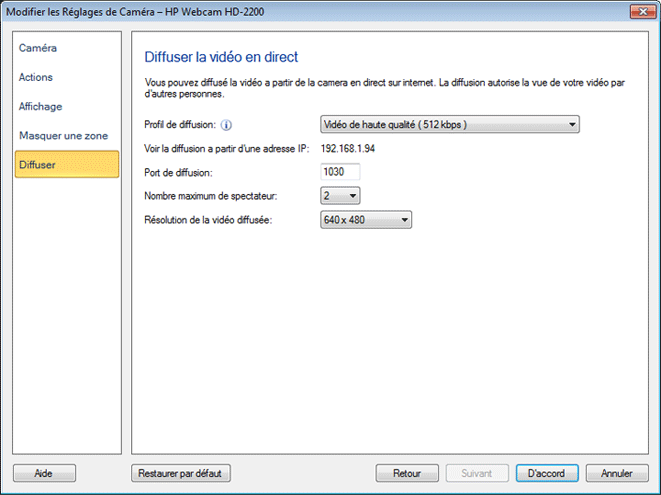Screen dimensions: 661x495
Task: Switch to the Caméra section
Action: tap(38, 48)
